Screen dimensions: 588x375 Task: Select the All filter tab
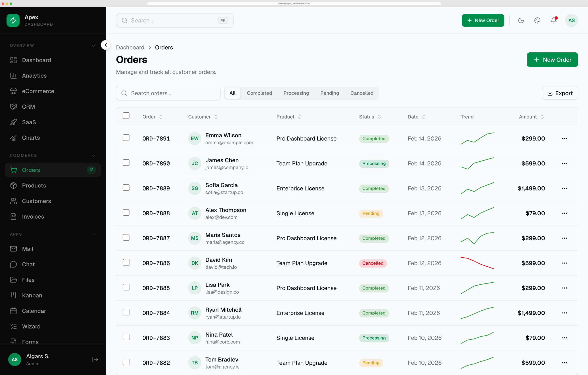[x=232, y=93]
